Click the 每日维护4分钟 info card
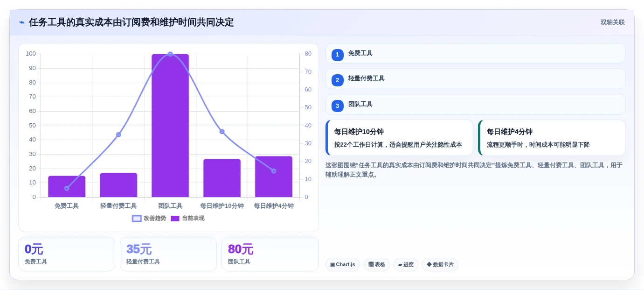Viewport: 644px width, 290px height. click(552, 138)
